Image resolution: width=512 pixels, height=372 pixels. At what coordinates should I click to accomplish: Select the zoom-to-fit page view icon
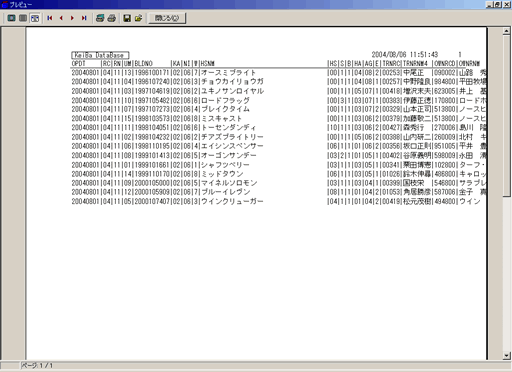tap(11, 18)
